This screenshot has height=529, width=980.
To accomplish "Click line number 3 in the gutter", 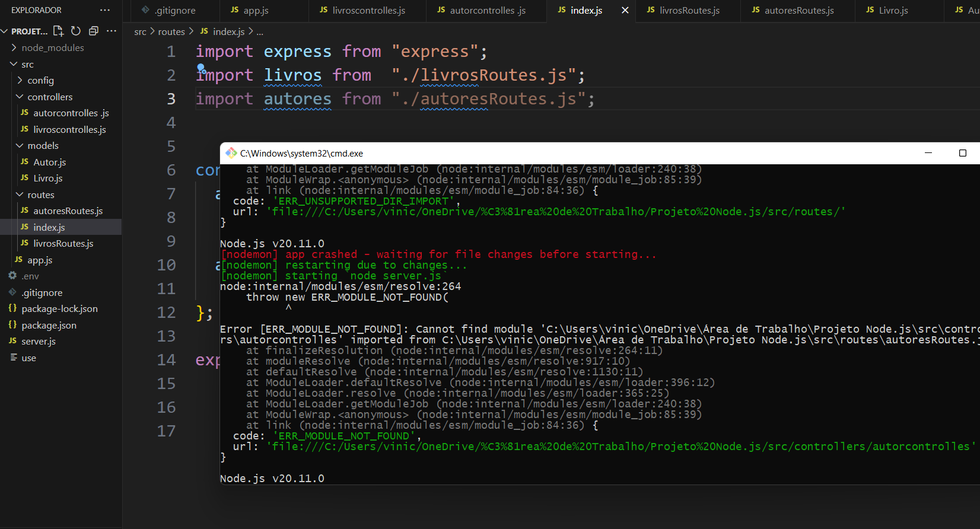I will tap(171, 99).
